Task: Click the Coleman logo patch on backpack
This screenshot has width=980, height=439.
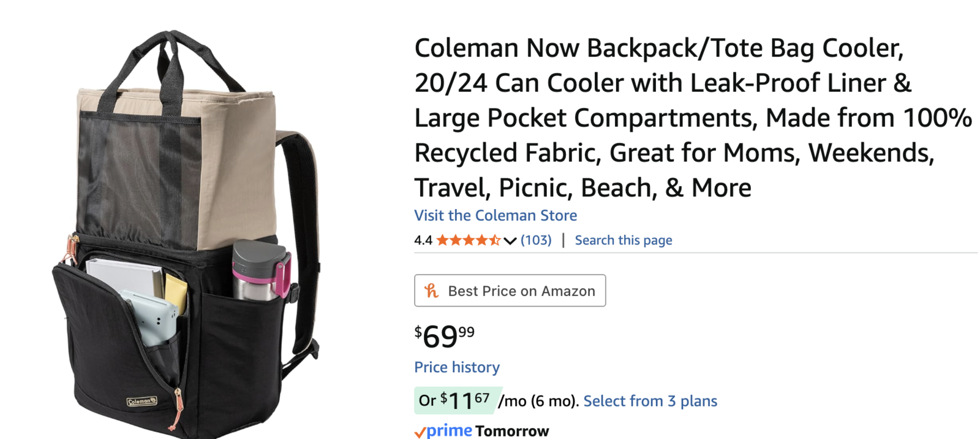Action: (141, 402)
